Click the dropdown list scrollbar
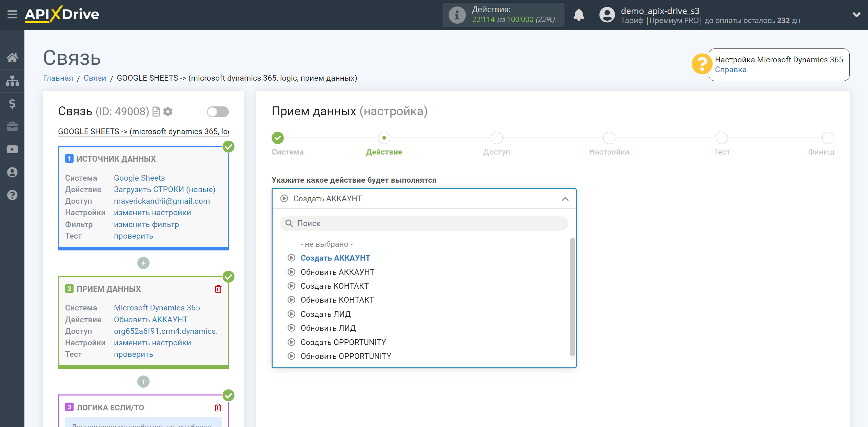Viewport: 868px width, 427px height. click(572, 297)
